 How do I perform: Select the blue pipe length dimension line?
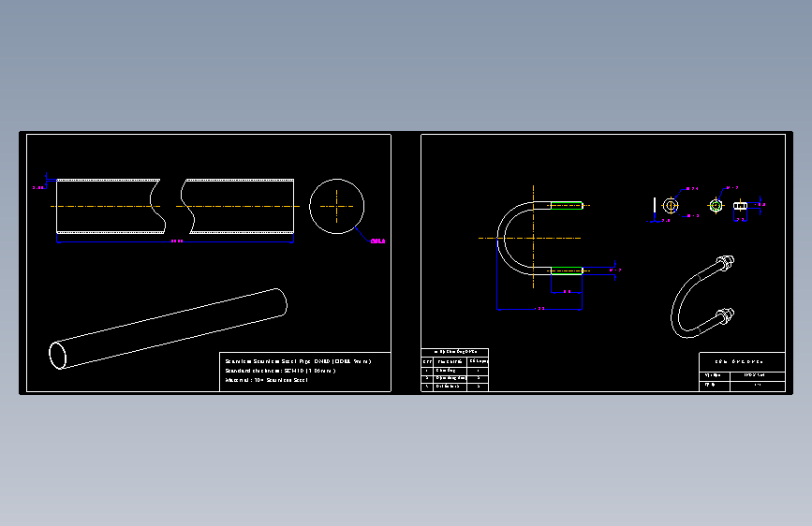click(x=175, y=241)
